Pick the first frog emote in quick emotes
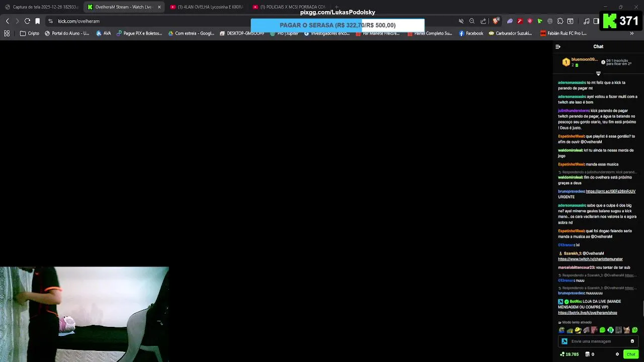The width and height of the screenshot is (644, 362). tap(561, 330)
